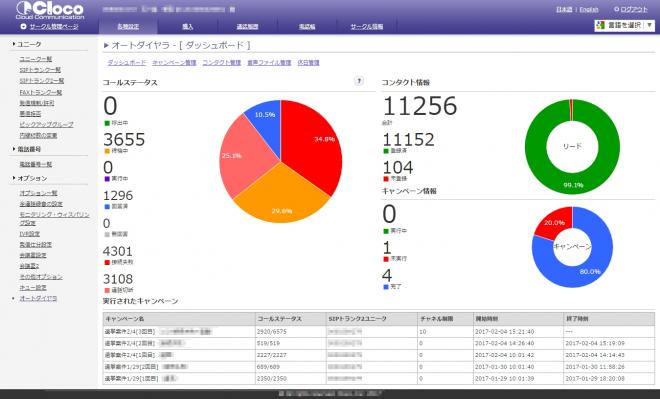This screenshot has width=660, height=399.
Task: Open the 購入 top navigation tab
Action: [187, 27]
